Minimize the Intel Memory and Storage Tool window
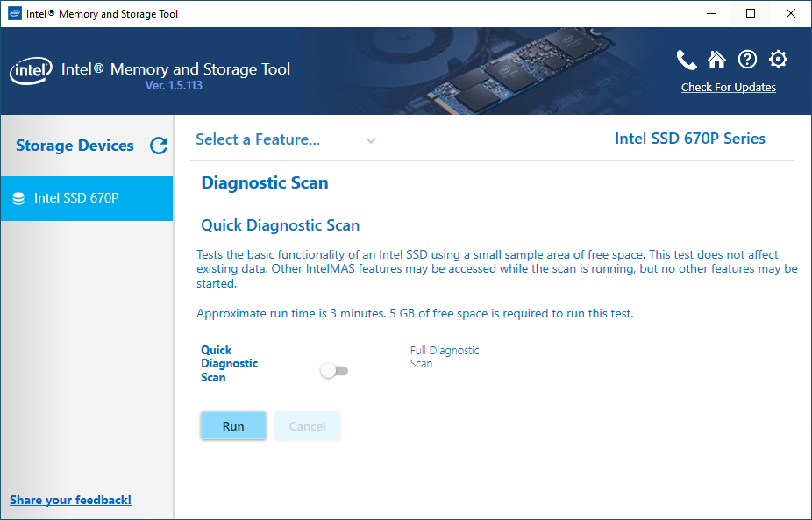Screen dimensions: 812x520 click(x=711, y=13)
